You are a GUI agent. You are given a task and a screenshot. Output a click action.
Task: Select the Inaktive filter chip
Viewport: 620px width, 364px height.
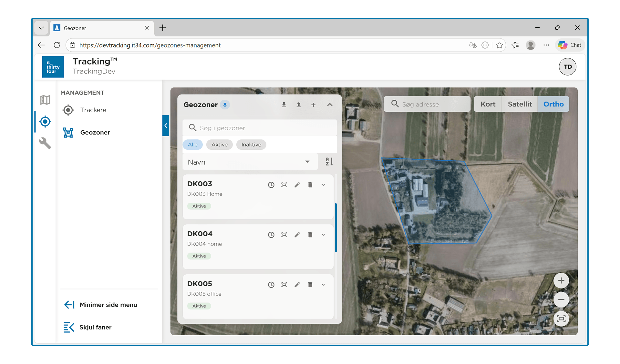click(251, 145)
